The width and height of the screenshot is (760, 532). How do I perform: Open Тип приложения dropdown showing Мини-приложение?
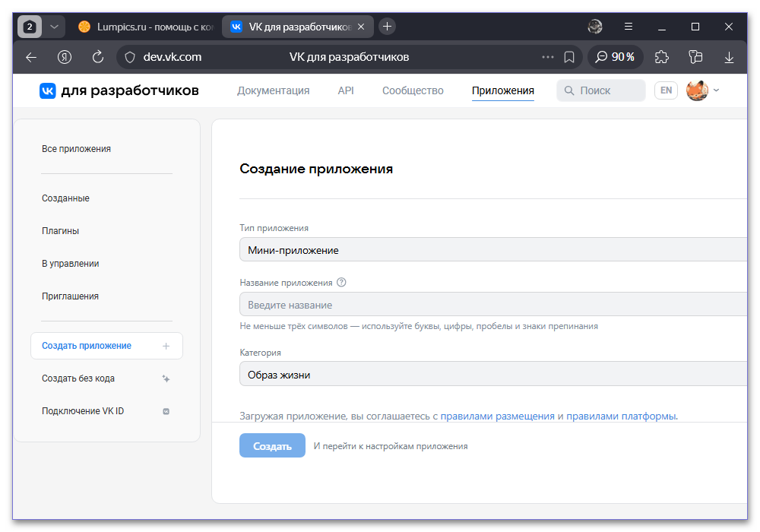tap(493, 249)
